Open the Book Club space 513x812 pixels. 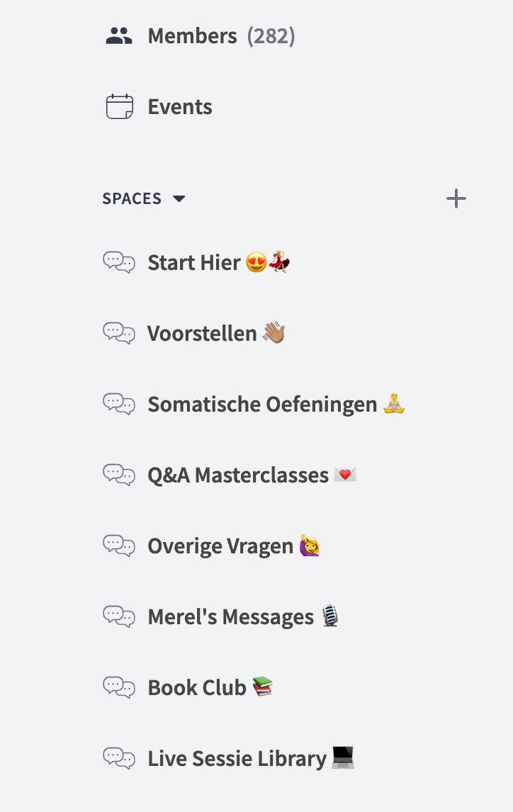tap(197, 687)
